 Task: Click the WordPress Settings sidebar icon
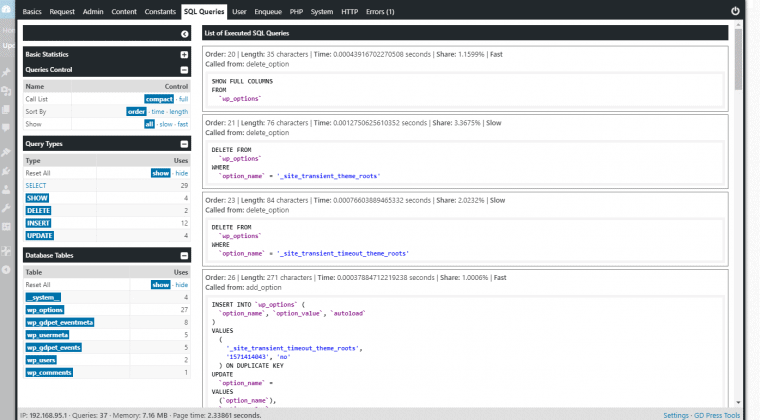(6, 226)
